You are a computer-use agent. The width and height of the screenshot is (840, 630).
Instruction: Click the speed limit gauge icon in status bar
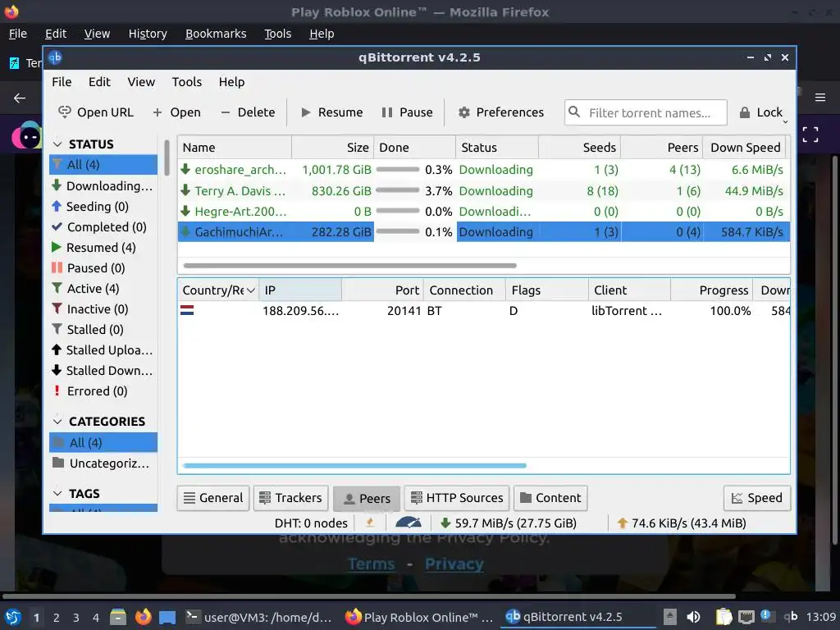(x=409, y=523)
